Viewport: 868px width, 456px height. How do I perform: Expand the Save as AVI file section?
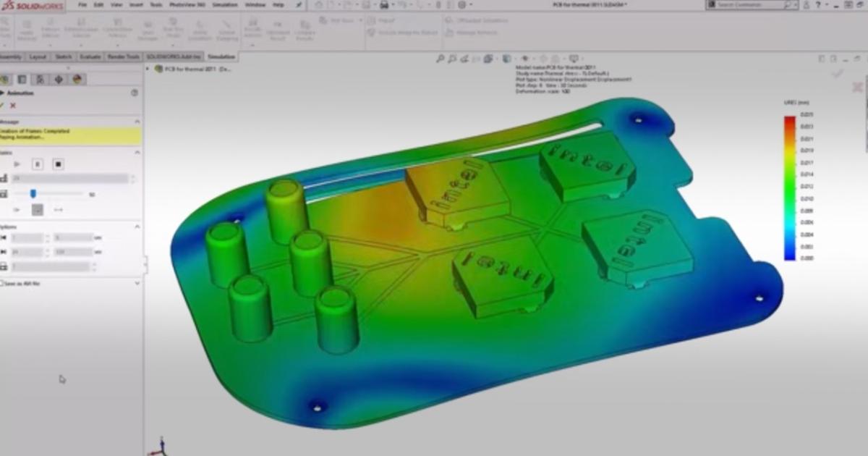coord(137,283)
